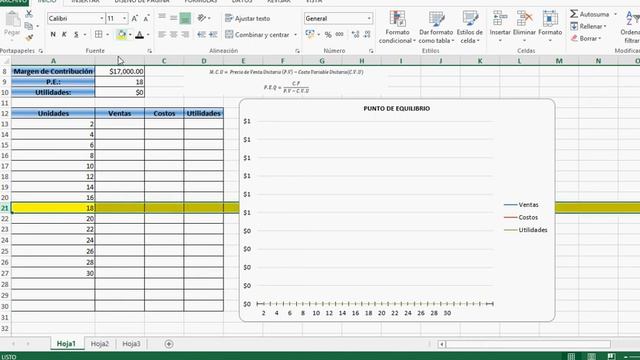Screen dimensions: 640x360
Task: Click the horizontal scrollbar left arrow
Action: pos(442,344)
